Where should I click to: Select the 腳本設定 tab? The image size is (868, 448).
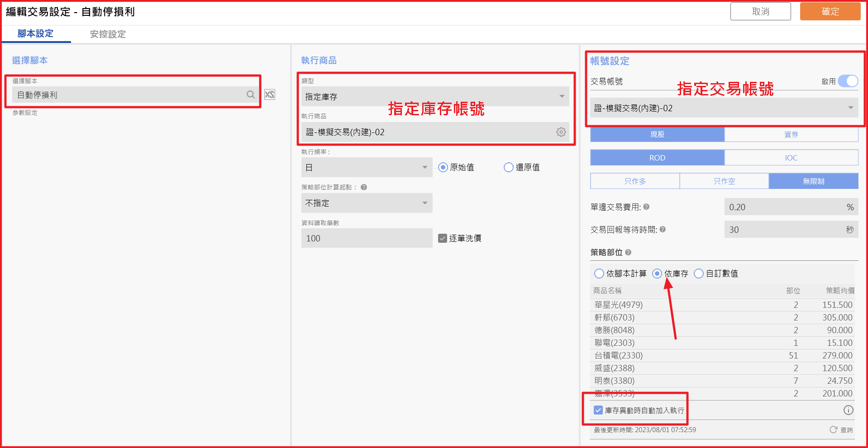coord(35,33)
